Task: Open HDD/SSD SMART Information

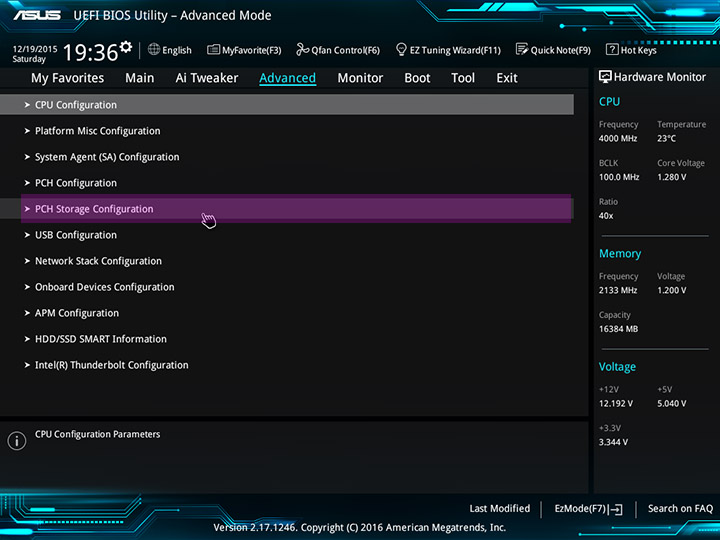Action: (x=101, y=339)
